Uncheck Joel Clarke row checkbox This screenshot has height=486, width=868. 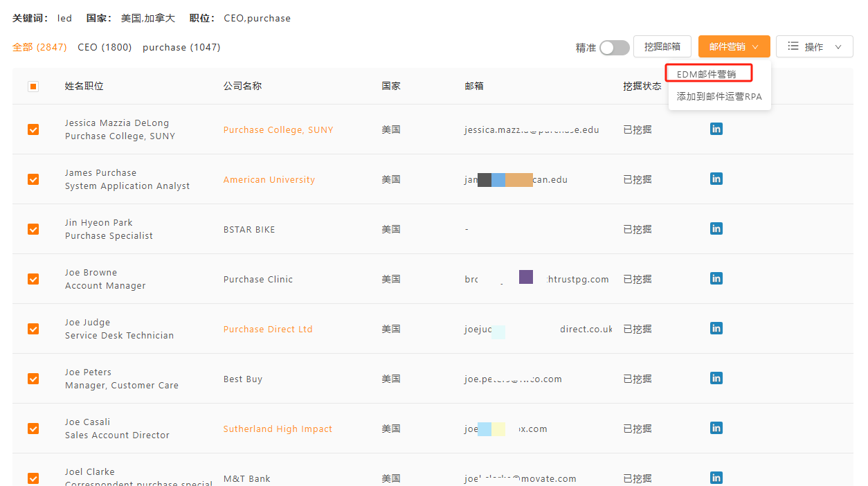coord(33,478)
